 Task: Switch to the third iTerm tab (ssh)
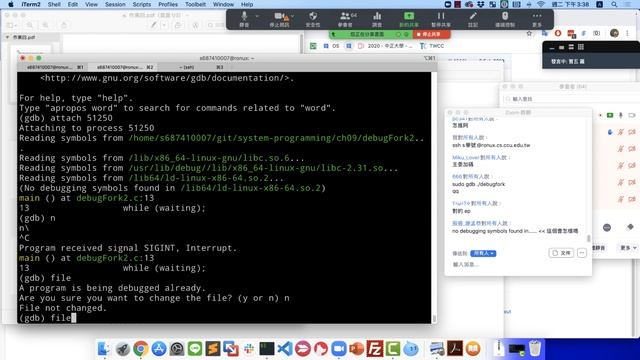[x=192, y=67]
